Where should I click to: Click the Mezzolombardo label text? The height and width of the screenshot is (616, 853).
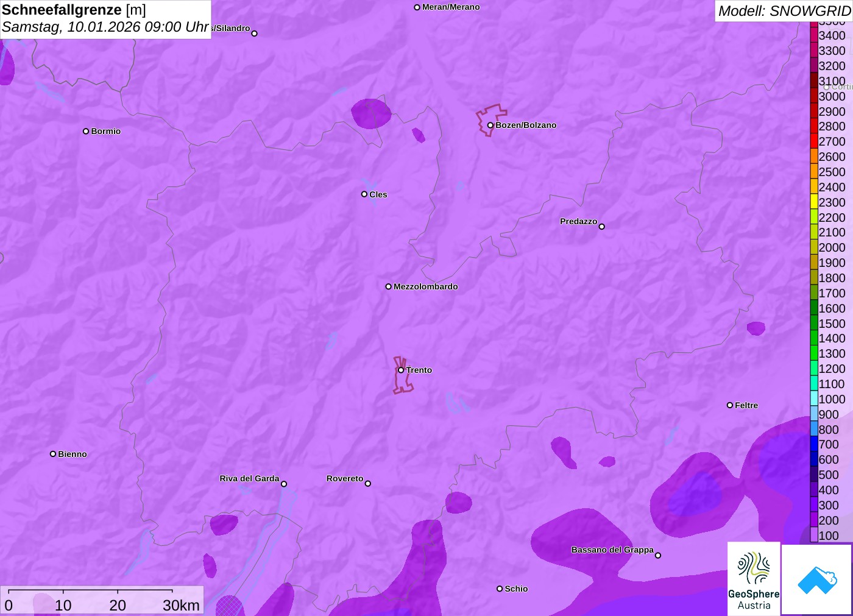pos(426,286)
